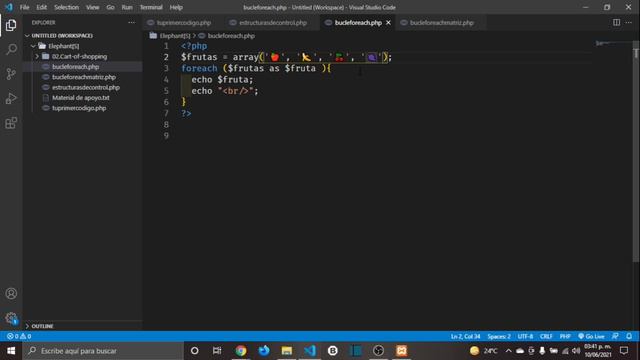Click the notifications bell in status bar

click(629, 336)
